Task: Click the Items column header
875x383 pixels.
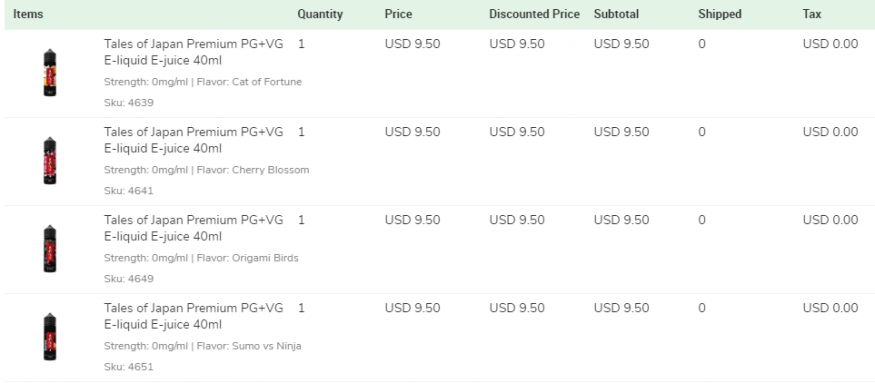Action: pyautogui.click(x=28, y=14)
